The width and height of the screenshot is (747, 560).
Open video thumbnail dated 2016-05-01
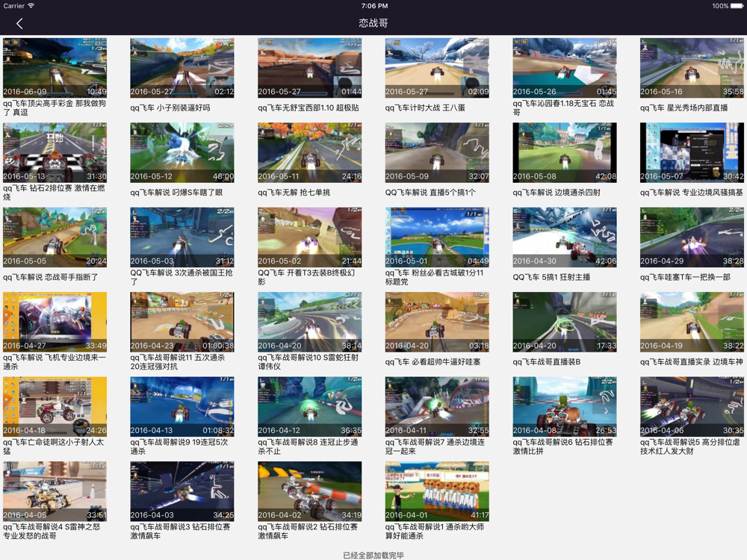pos(437,237)
